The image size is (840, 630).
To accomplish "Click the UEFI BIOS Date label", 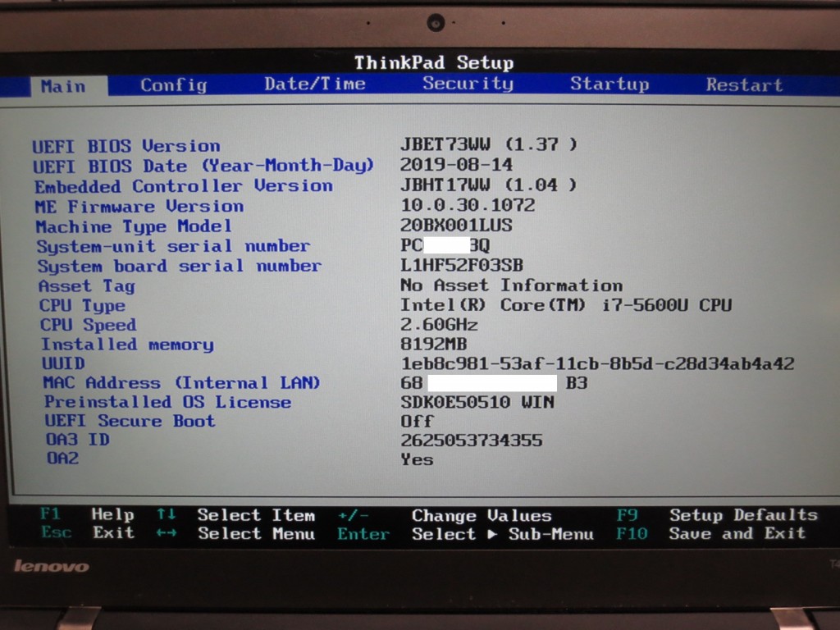I will tap(203, 166).
